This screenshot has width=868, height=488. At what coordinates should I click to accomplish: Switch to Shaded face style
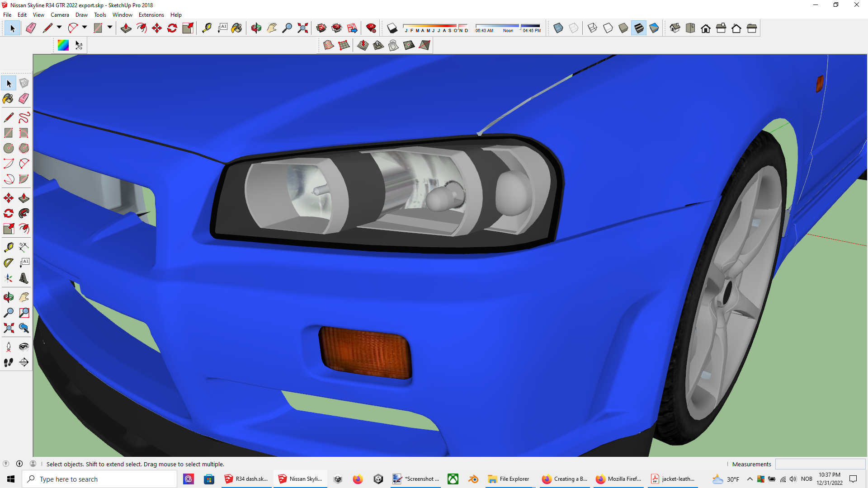pyautogui.click(x=623, y=28)
